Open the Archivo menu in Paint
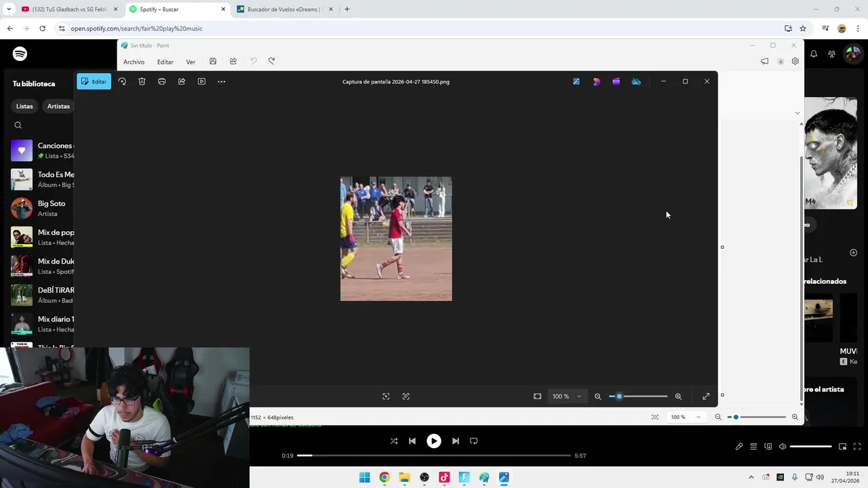This screenshot has width=868, height=488. pyautogui.click(x=134, y=62)
